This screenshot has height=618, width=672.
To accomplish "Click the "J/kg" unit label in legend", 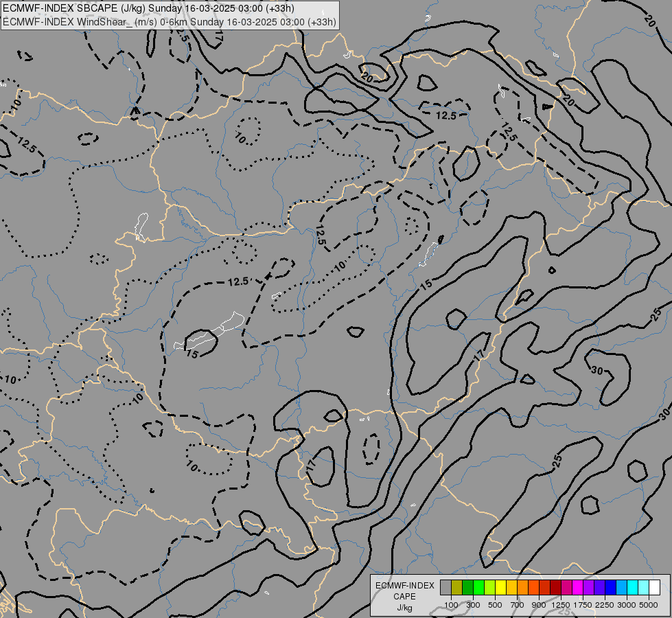I will pyautogui.click(x=404, y=608).
